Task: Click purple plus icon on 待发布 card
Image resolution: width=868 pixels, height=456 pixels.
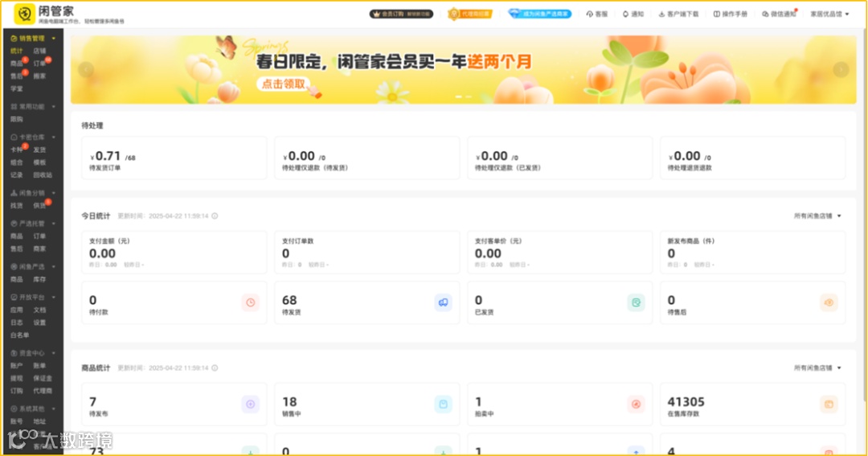Action: click(x=250, y=404)
